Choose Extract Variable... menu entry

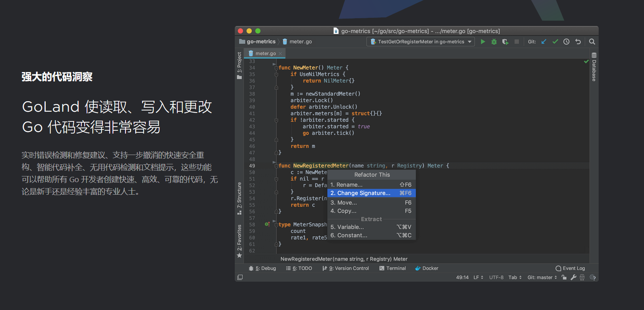pyautogui.click(x=371, y=227)
